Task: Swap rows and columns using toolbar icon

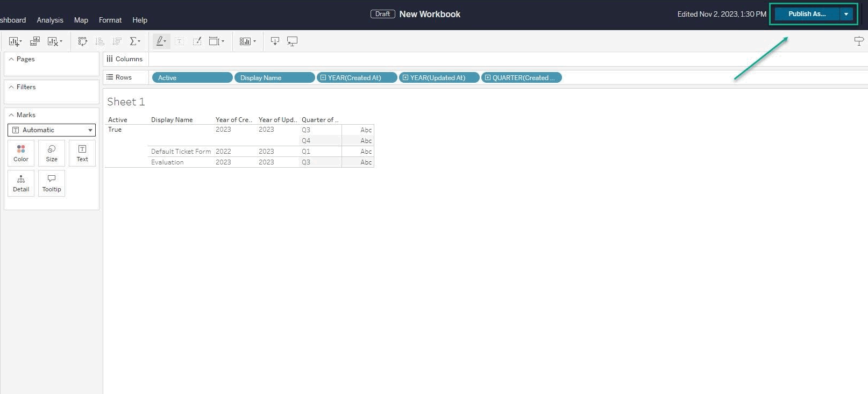Action: [x=82, y=41]
